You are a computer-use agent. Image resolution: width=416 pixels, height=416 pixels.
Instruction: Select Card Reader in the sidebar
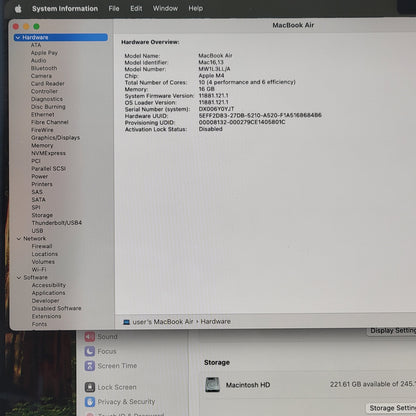pyautogui.click(x=48, y=84)
